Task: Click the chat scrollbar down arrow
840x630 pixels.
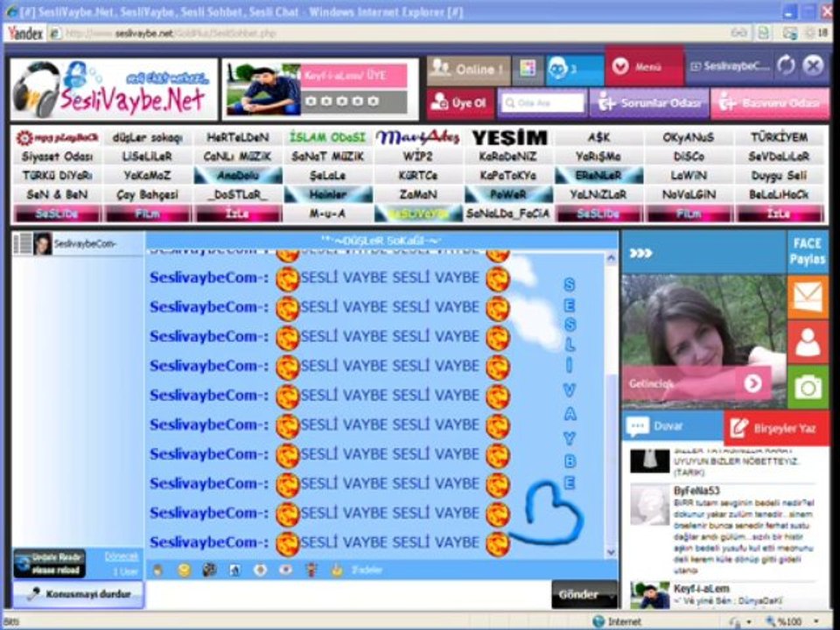Action: click(611, 552)
